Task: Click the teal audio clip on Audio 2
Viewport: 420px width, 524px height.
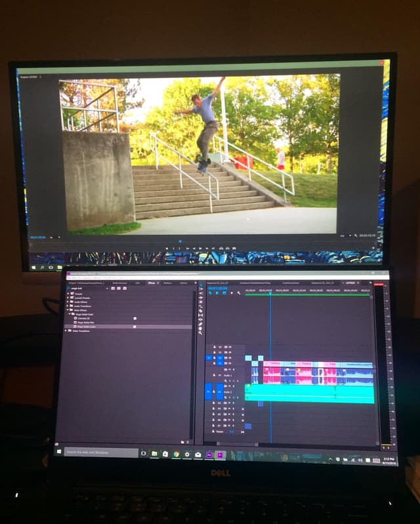Action: point(310,393)
